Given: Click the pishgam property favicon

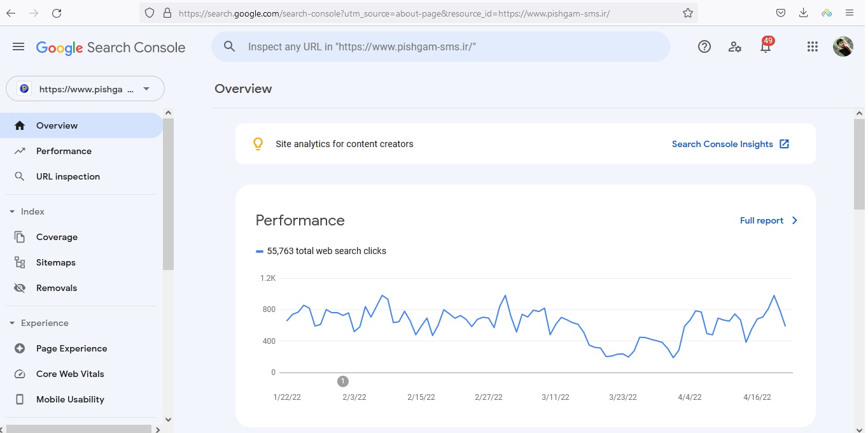Looking at the screenshot, I should (24, 89).
